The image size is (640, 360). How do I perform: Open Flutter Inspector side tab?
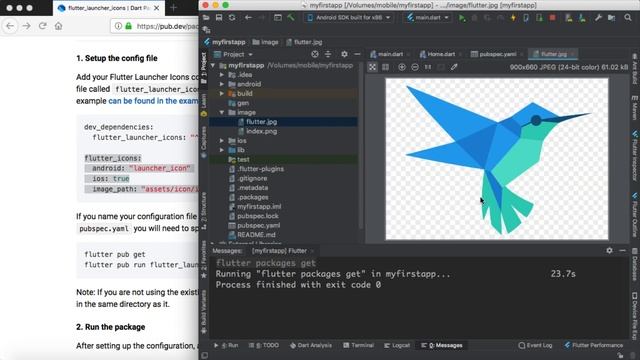[x=635, y=156]
